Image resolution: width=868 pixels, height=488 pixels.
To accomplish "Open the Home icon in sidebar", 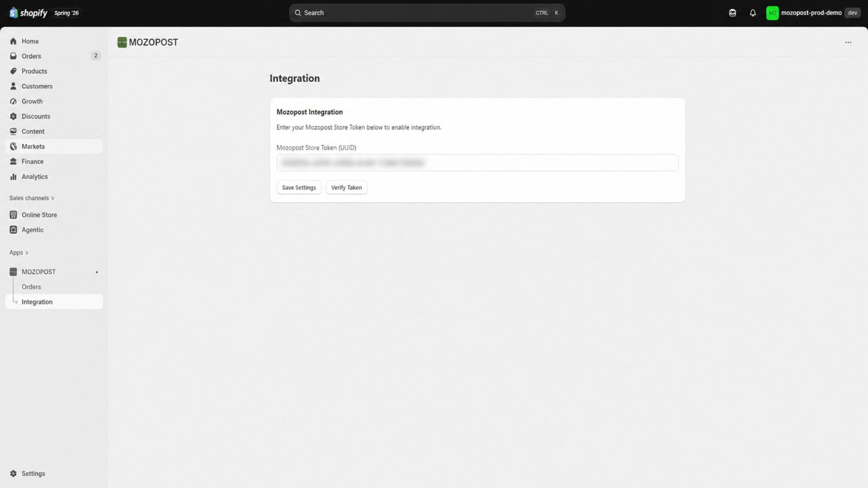I will click(x=14, y=41).
